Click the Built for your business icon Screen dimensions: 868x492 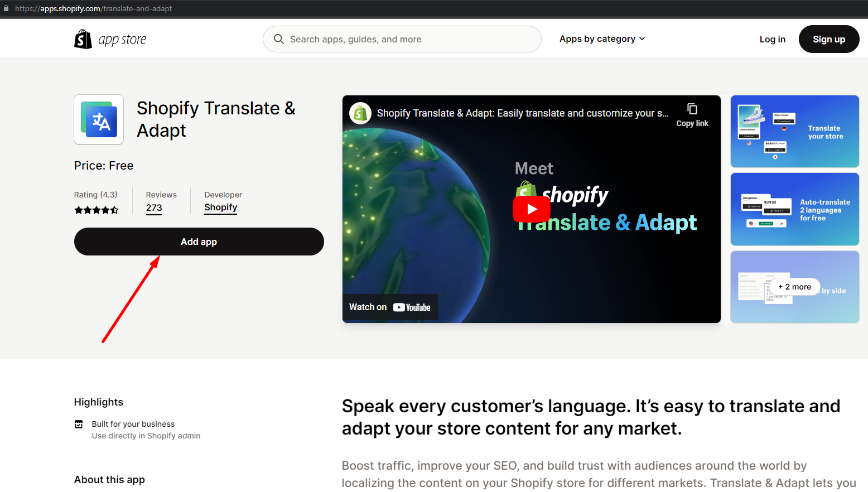click(x=79, y=425)
